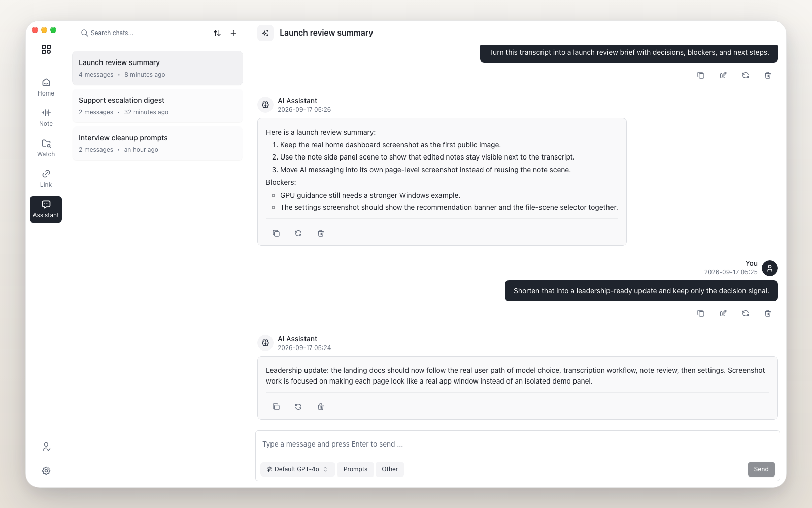The height and width of the screenshot is (508, 812).
Task: Click the 'Launch review summary' header title
Action: 326,33
